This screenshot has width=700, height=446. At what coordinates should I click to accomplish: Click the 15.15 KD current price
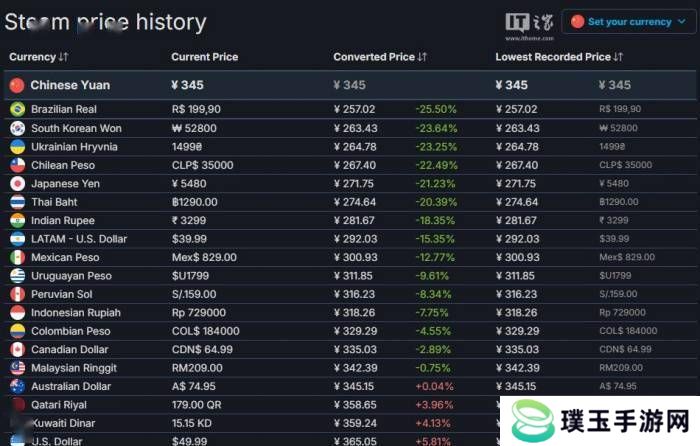click(192, 423)
